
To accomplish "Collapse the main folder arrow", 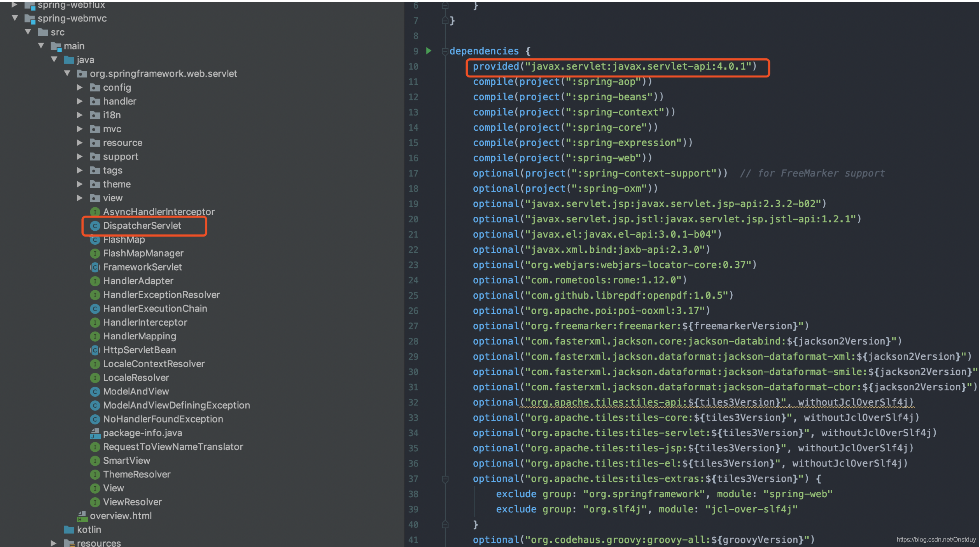I will pos(41,46).
